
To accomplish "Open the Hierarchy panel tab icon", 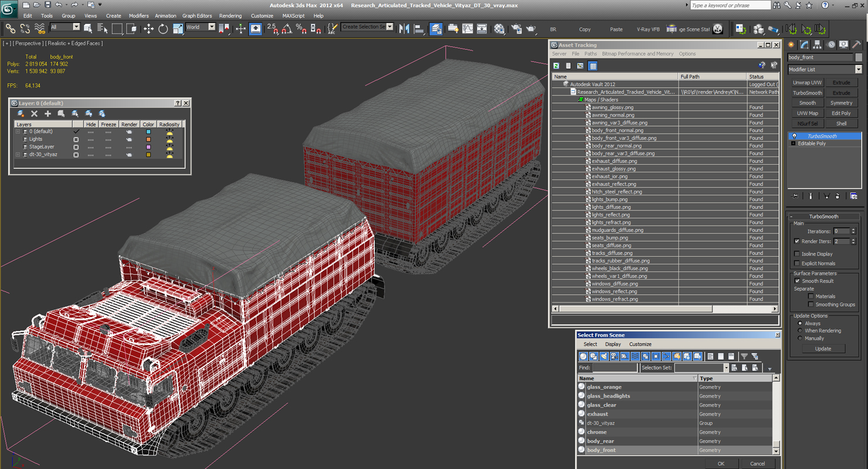I will [x=818, y=45].
